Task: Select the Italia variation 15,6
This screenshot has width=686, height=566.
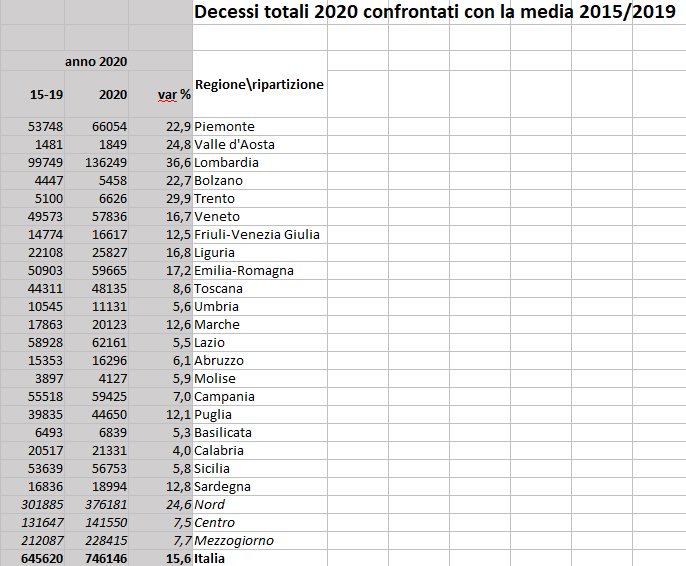Action: 161,558
